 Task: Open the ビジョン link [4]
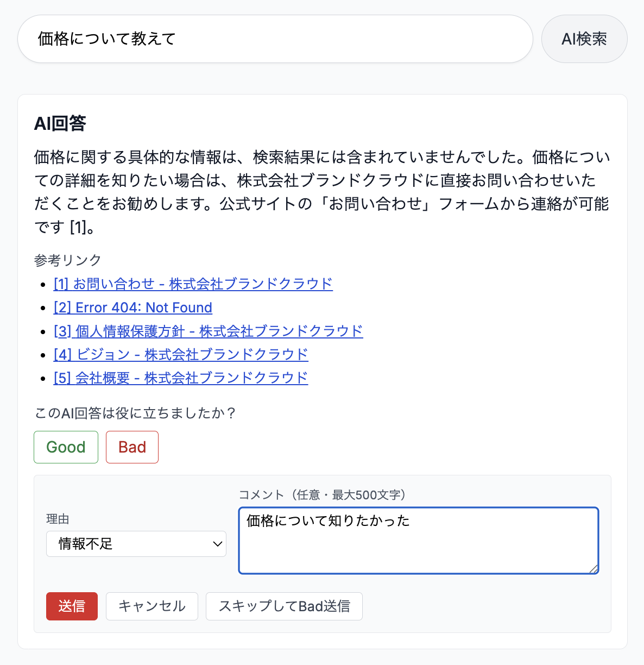click(180, 354)
